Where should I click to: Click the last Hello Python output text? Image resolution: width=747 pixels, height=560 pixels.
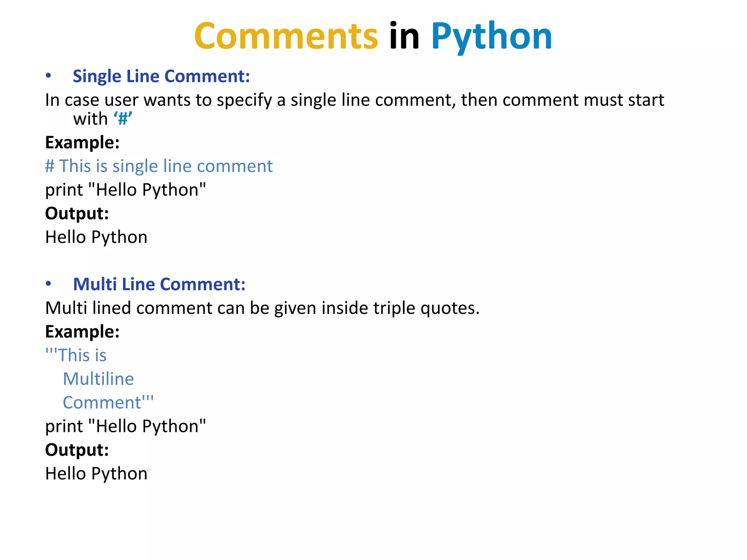coord(96,474)
